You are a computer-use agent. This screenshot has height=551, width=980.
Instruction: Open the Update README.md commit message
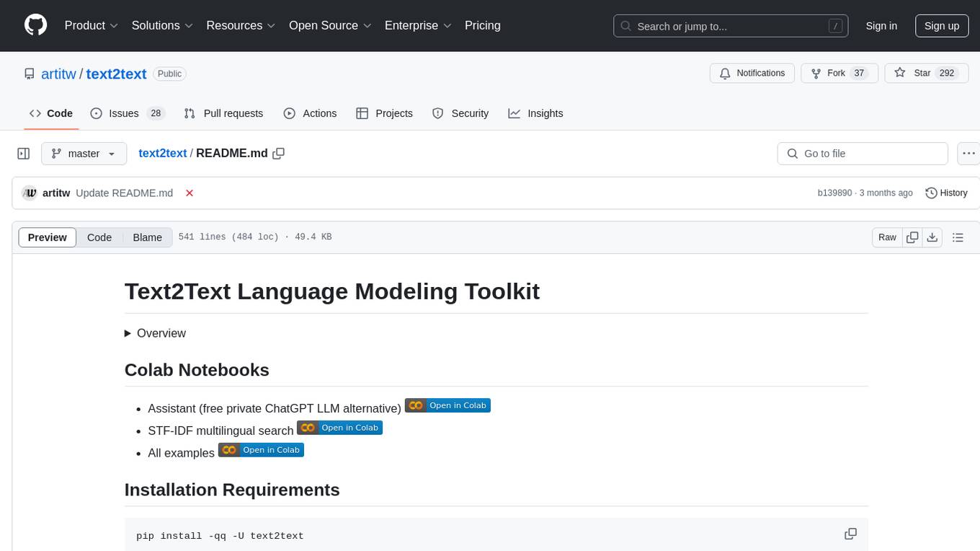[x=124, y=193]
